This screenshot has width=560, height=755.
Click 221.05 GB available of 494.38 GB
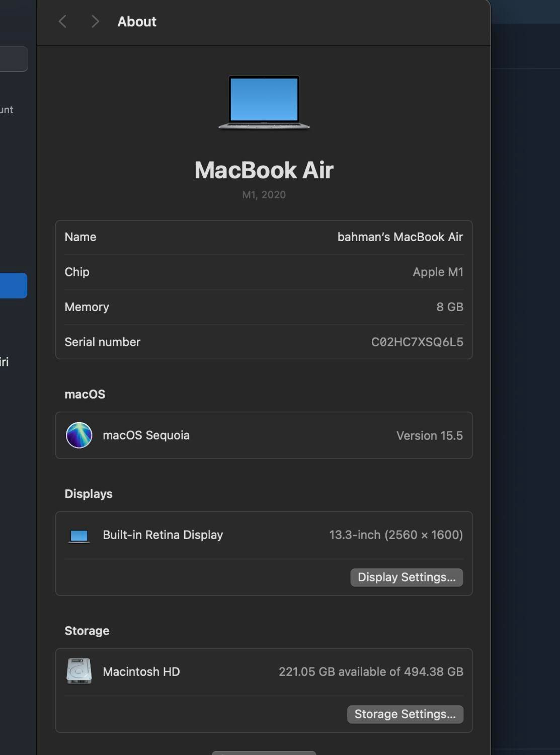click(371, 672)
